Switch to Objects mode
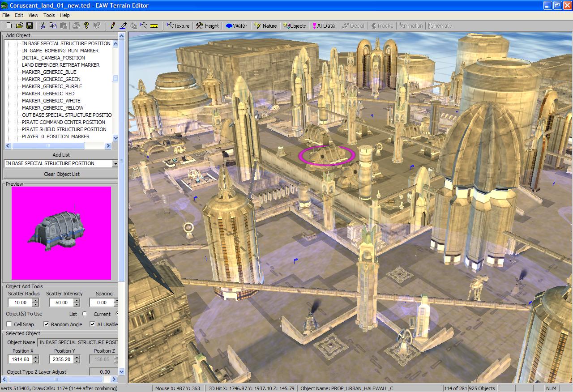This screenshot has height=392, width=573. 295,26
